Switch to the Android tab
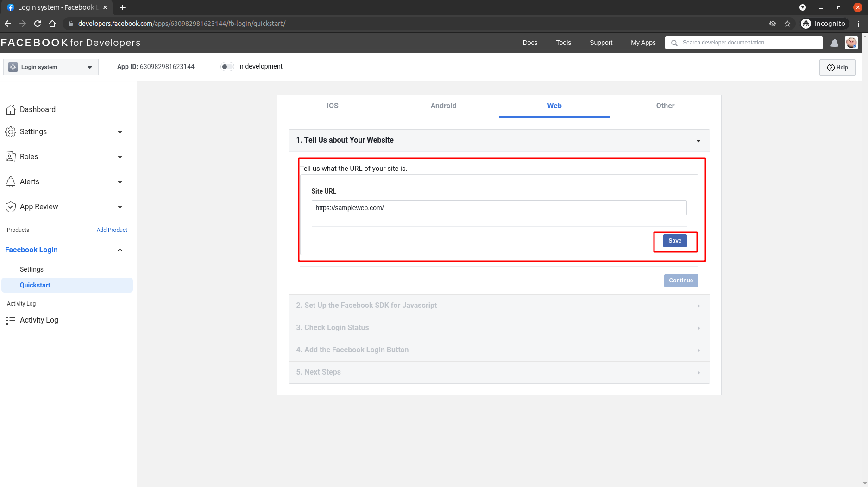 click(443, 106)
